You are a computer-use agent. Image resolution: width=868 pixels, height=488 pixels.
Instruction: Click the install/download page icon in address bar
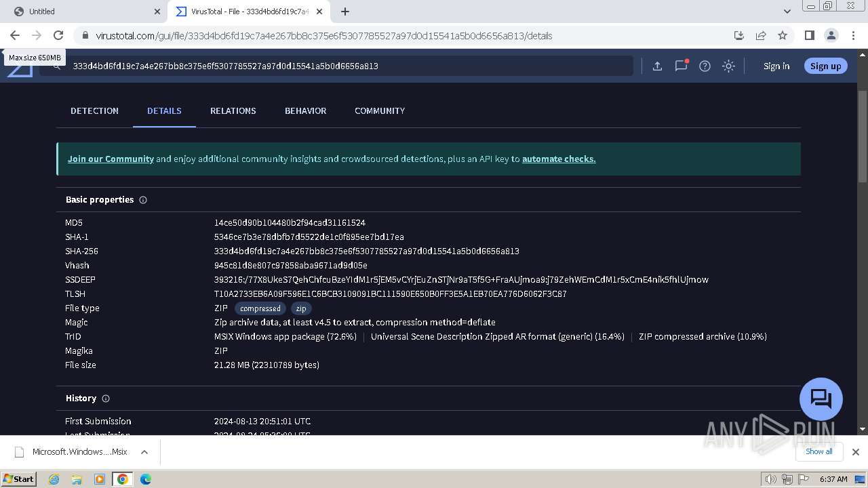pos(739,35)
